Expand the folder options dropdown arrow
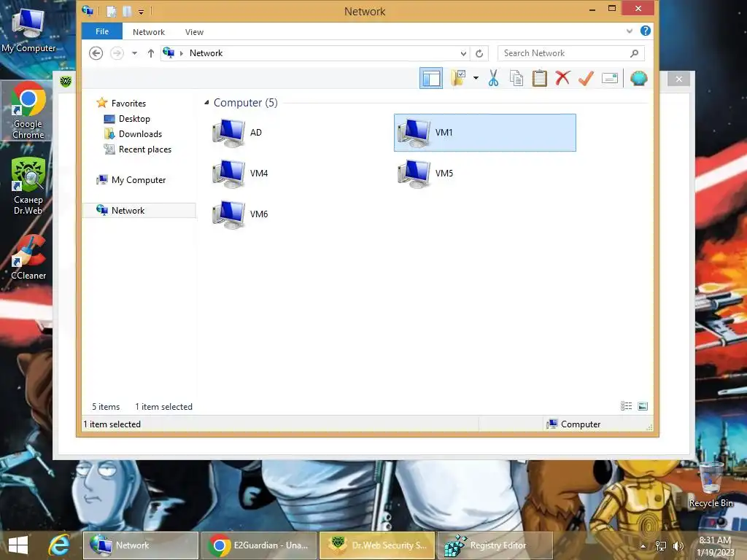 (x=476, y=78)
